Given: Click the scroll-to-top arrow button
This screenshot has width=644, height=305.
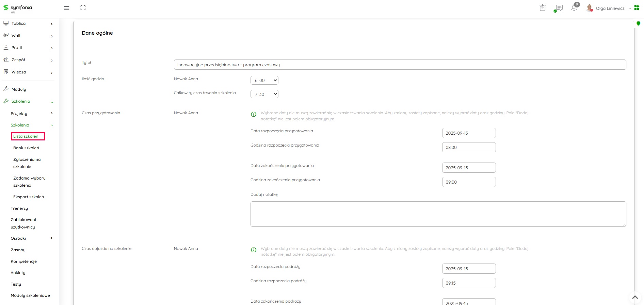Looking at the screenshot, I should click(x=635, y=297).
